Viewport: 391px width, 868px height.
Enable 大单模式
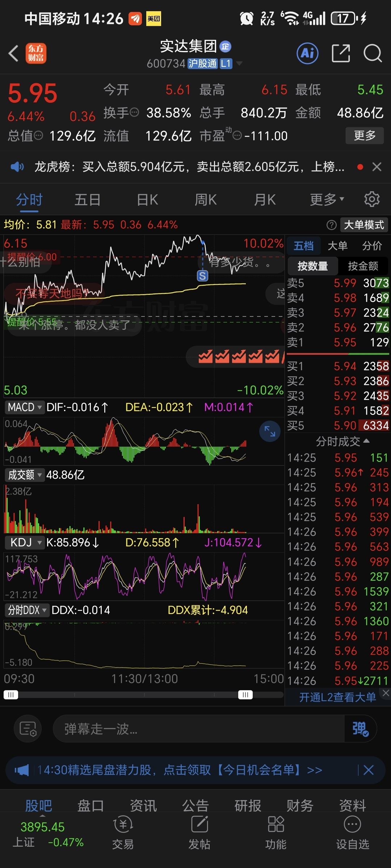(x=364, y=225)
